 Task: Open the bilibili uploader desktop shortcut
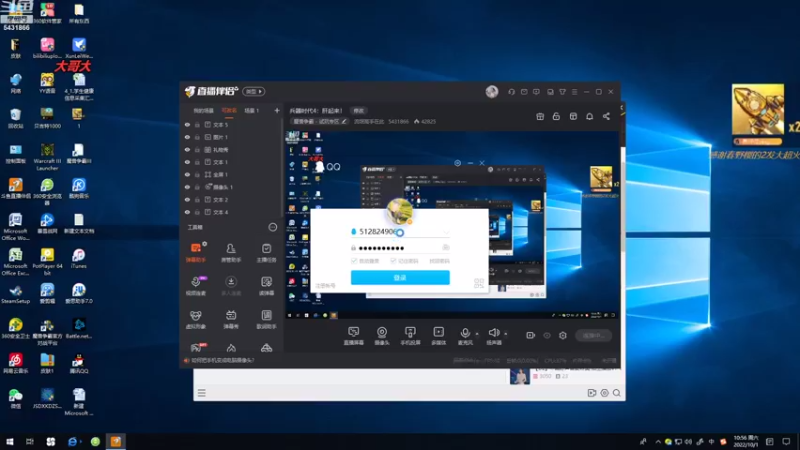coord(47,48)
